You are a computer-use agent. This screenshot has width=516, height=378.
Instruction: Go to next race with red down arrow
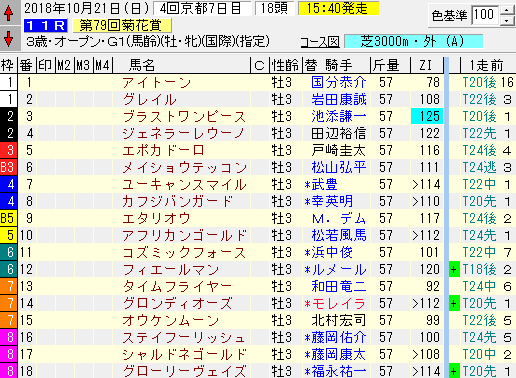point(9,38)
